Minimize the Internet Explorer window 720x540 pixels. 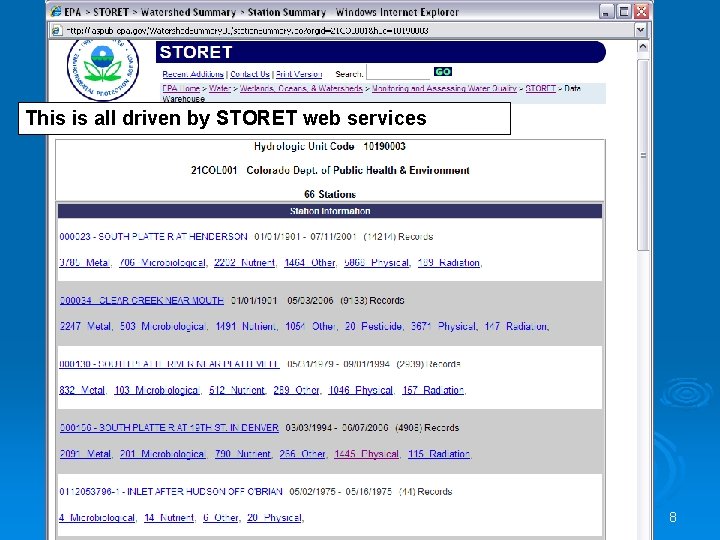(x=606, y=11)
